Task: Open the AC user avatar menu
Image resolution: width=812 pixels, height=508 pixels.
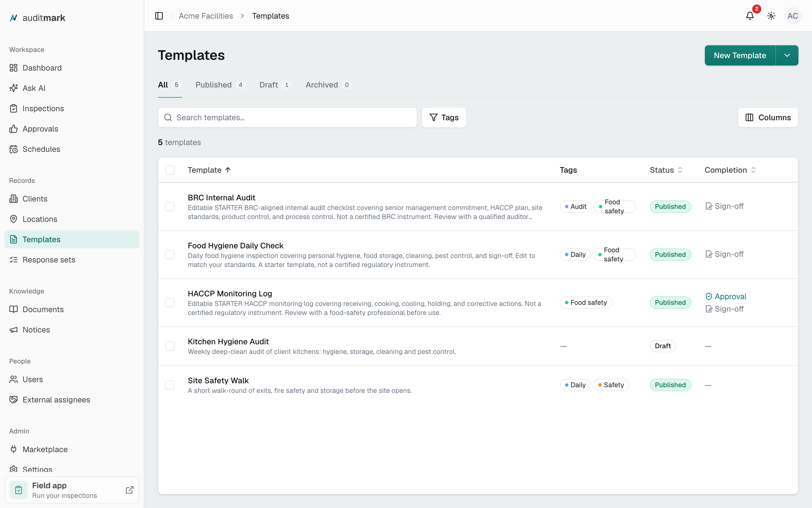Action: tap(793, 16)
